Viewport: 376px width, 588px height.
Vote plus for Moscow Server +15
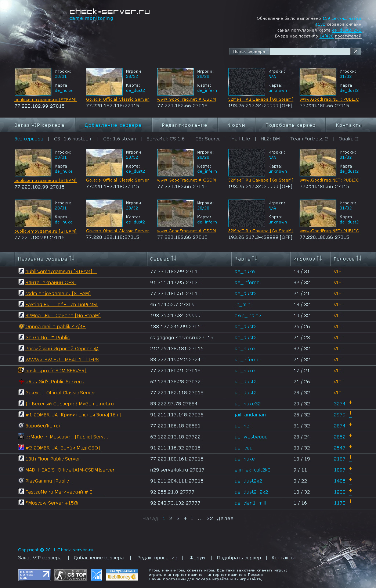pos(350,502)
